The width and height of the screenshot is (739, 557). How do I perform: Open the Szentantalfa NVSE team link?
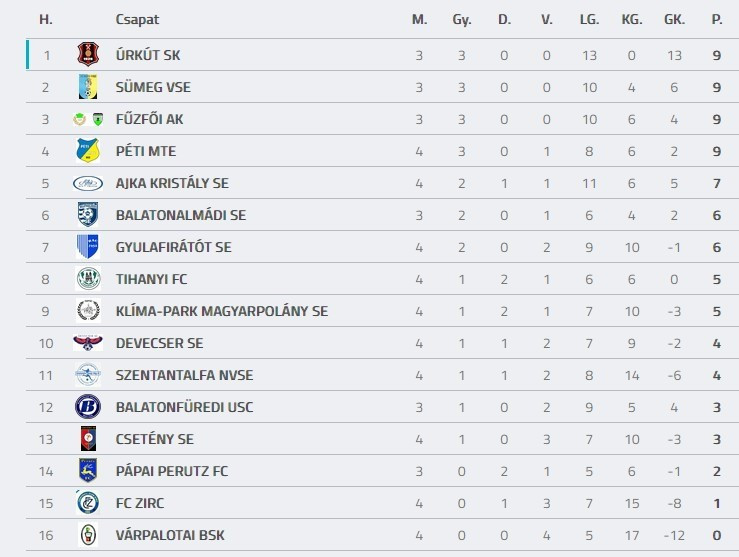click(x=184, y=375)
